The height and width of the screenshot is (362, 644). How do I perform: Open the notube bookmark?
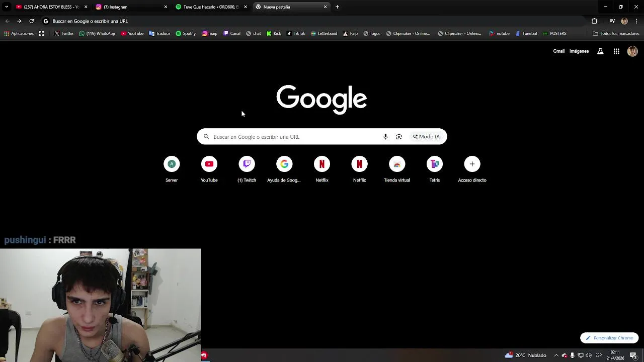[500, 34]
